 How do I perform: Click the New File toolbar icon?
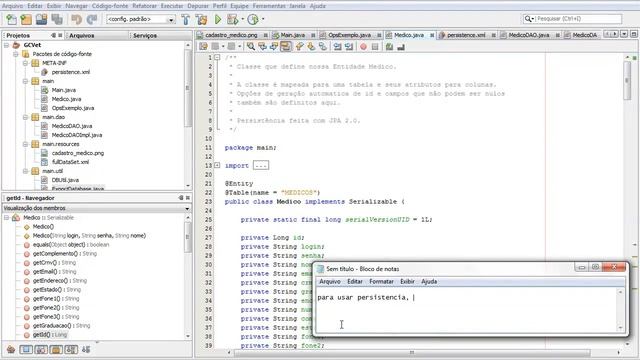pos(11,19)
